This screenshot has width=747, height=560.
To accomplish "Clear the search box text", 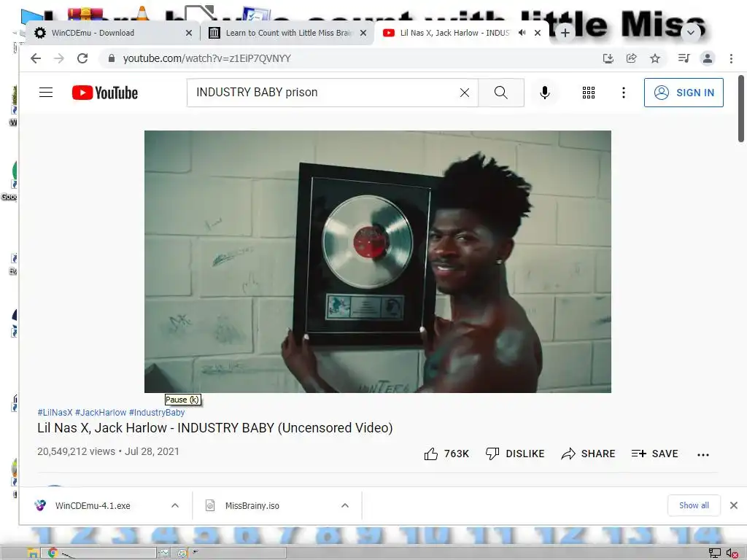I will tap(465, 93).
